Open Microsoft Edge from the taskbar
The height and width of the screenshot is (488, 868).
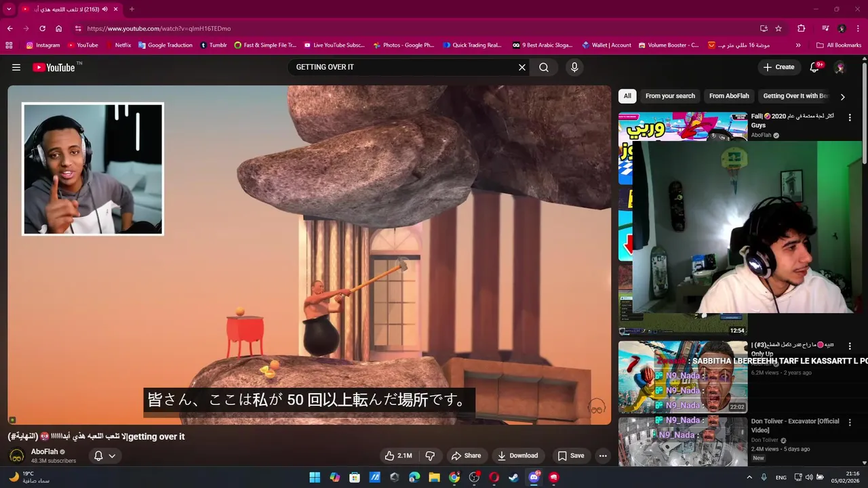[414, 477]
